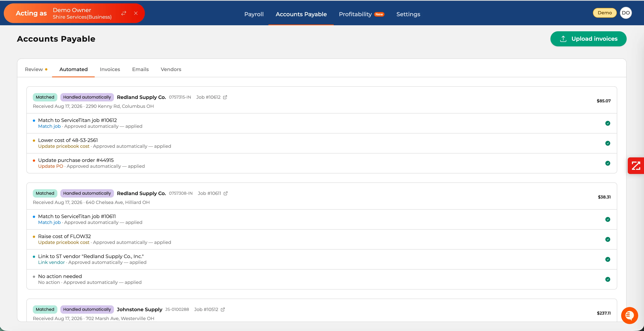Click green check for Raise cost of FLOW32
Screen dimensions: 644x331
(608, 239)
